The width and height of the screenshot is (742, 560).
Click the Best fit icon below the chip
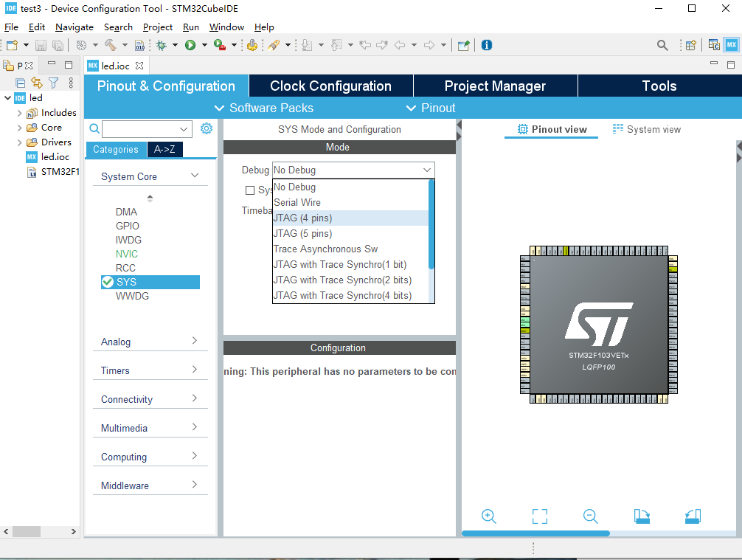[x=539, y=516]
